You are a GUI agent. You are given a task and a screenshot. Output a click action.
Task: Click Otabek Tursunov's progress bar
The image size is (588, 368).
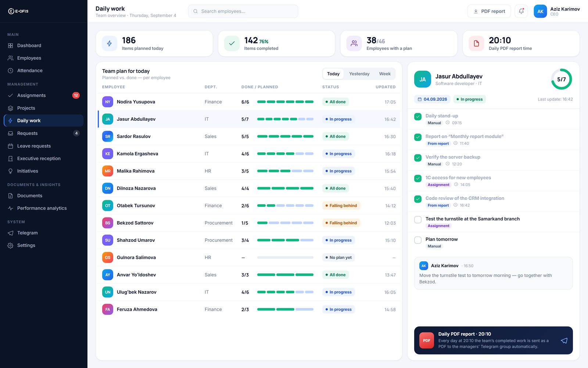285,206
